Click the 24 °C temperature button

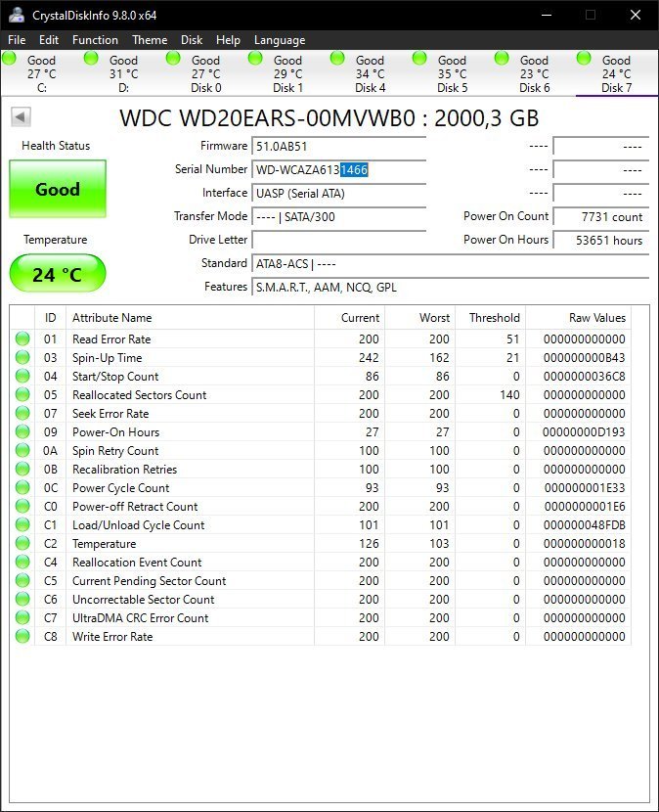[57, 274]
